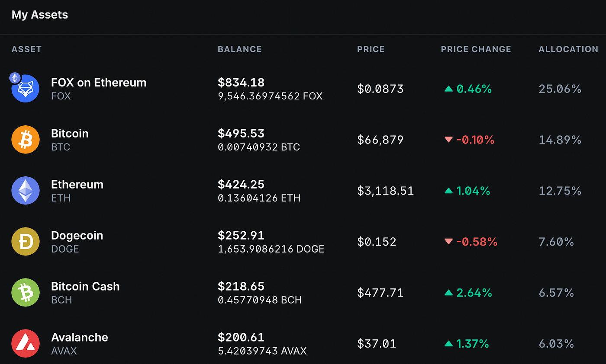Click the ASSET column label
This screenshot has height=364, width=606.
tap(26, 49)
